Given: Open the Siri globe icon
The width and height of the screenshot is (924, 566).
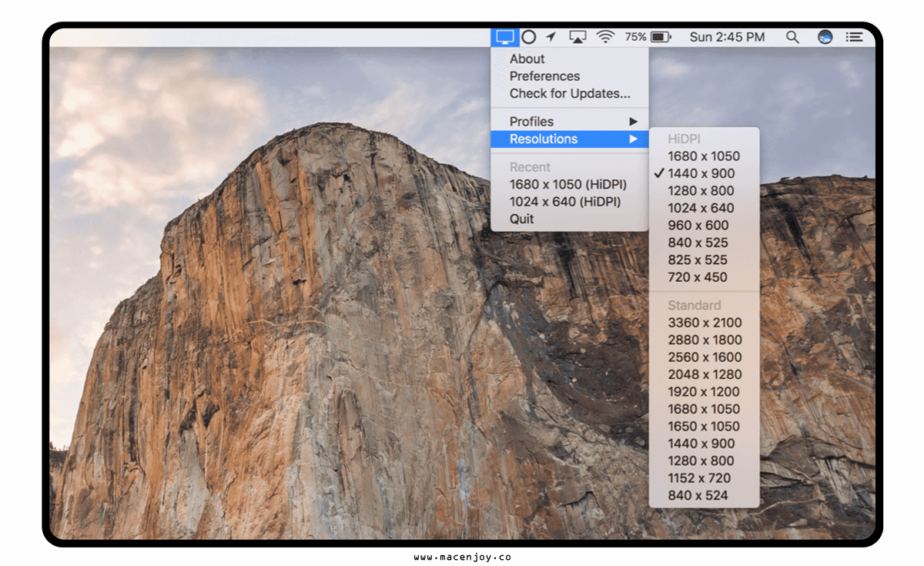Looking at the screenshot, I should (825, 36).
